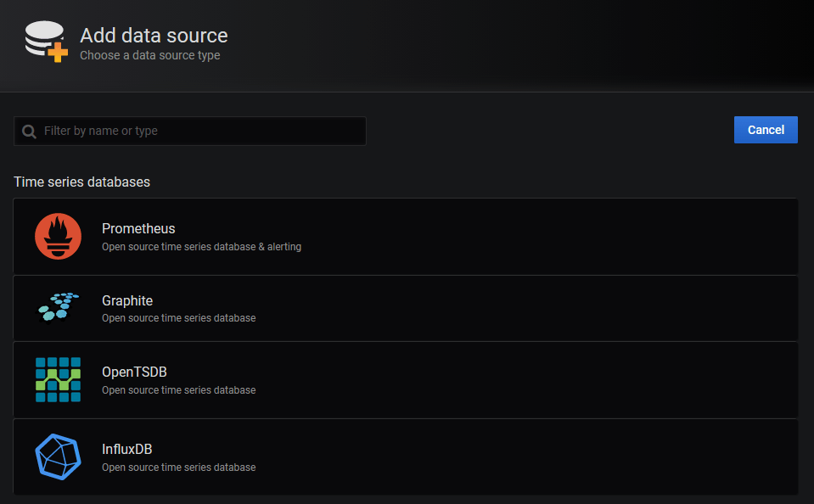Image resolution: width=814 pixels, height=504 pixels.
Task: Click Prometheus 'database & alerting' description text
Action: point(201,247)
